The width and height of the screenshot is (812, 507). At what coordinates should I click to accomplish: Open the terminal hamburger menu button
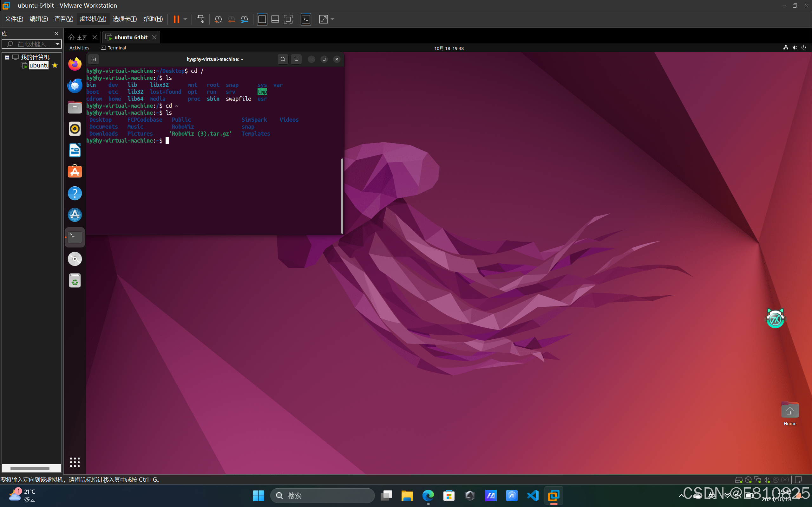[x=296, y=59]
